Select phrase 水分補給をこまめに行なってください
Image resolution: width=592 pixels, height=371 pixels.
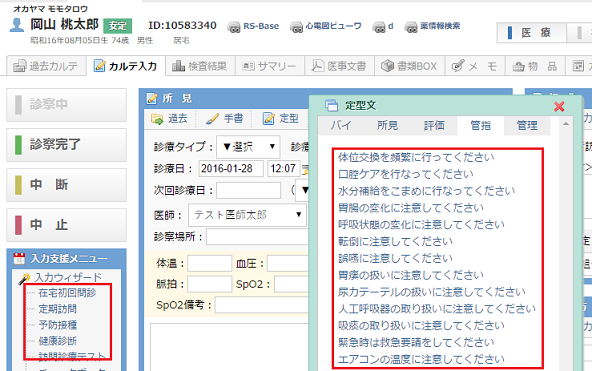coord(426,191)
